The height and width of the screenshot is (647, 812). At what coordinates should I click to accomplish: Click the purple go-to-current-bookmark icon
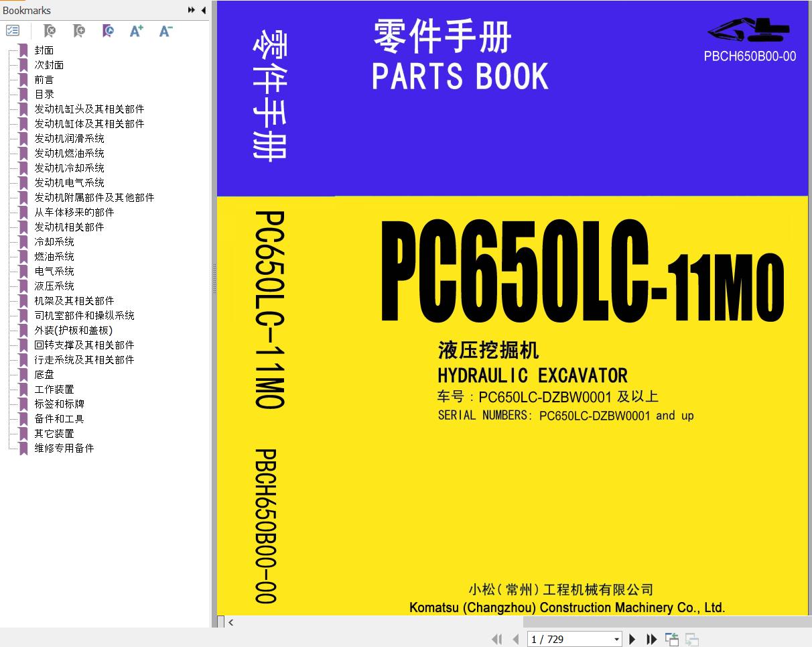click(x=108, y=31)
